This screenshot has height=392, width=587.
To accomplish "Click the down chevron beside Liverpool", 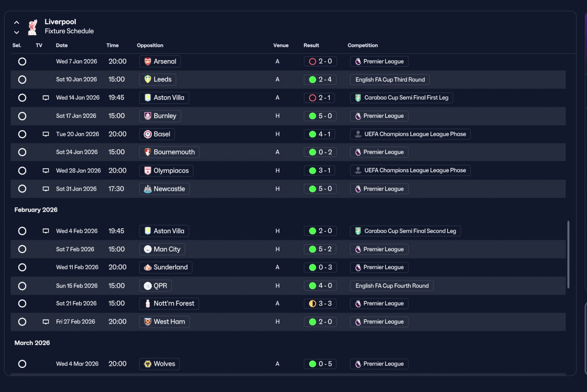I will (x=17, y=32).
